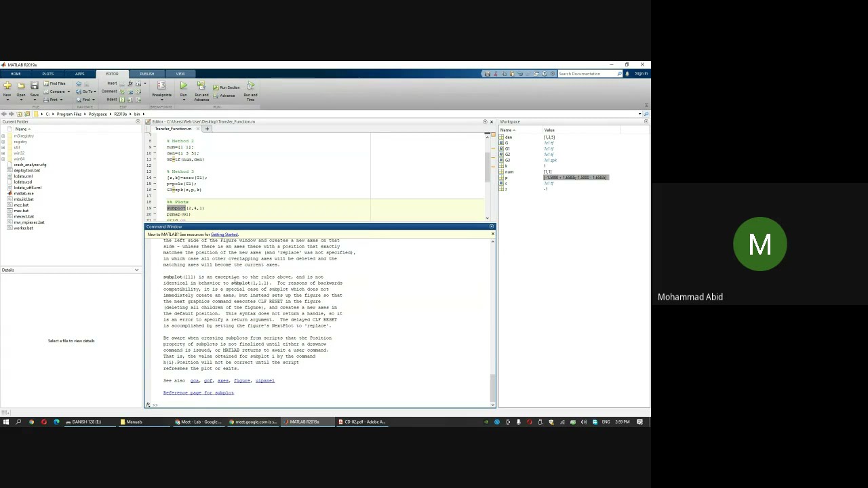The image size is (868, 488).
Task: Select crash_analyzer.cfg file
Action: click(x=30, y=165)
